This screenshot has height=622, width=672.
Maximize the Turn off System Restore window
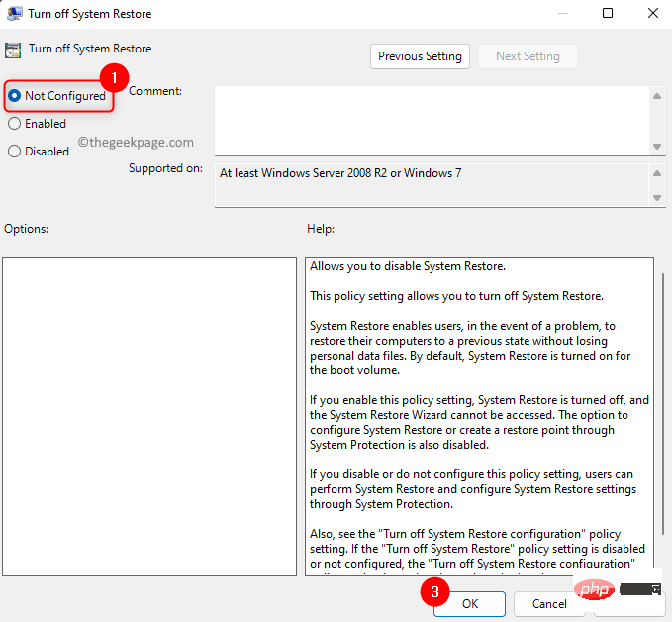608,13
